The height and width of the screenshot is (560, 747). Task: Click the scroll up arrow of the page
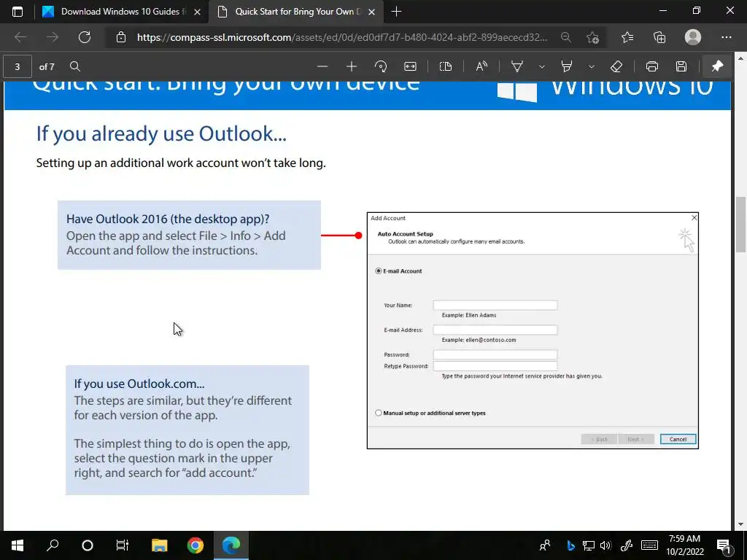[x=741, y=58]
